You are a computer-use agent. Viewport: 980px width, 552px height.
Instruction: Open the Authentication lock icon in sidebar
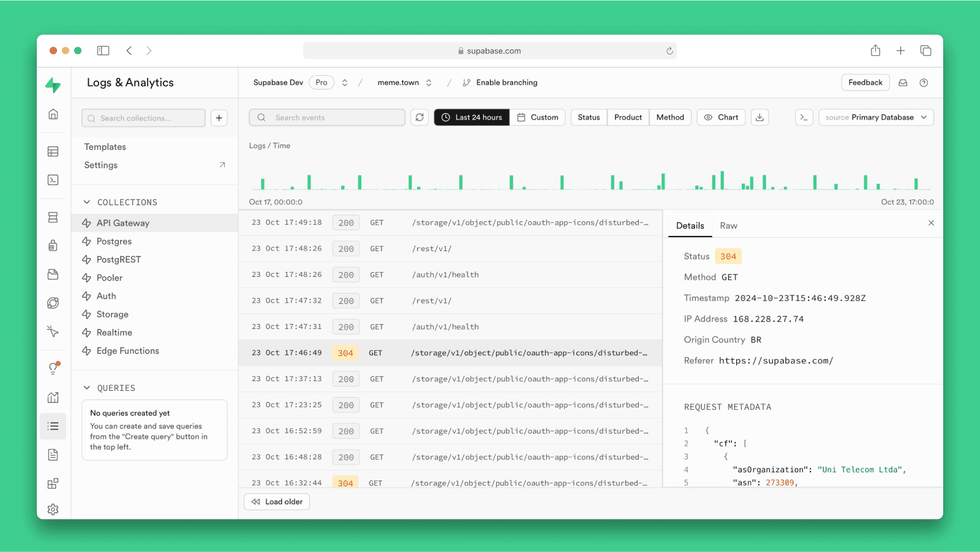click(53, 246)
